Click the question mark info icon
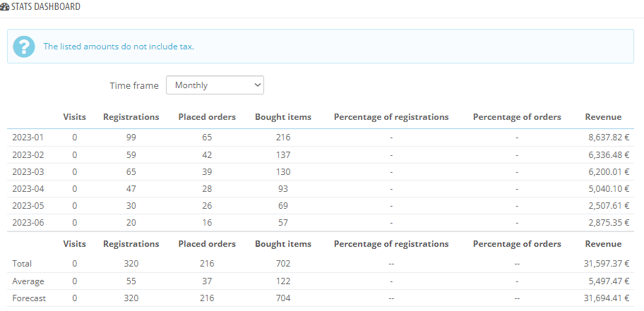Image resolution: width=644 pixels, height=311 pixels. [x=24, y=47]
